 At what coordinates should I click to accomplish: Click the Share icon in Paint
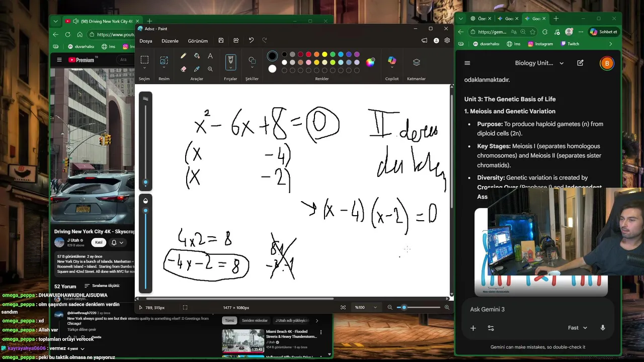coord(236,41)
